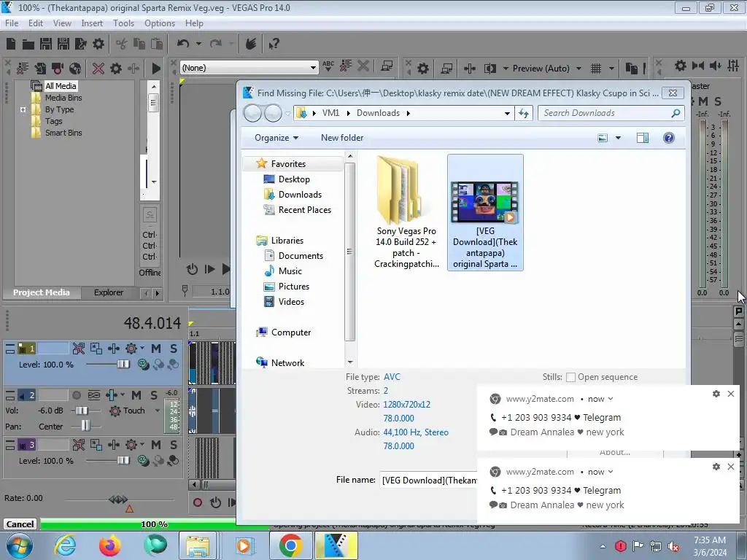This screenshot has height=560, width=747.
Task: Solo video track 3 with its S button
Action: tap(174, 445)
